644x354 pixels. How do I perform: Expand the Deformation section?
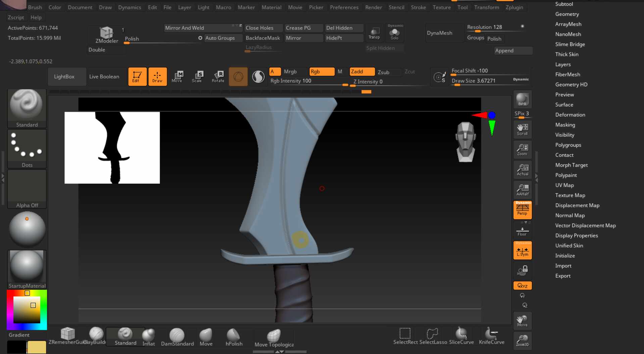(570, 115)
